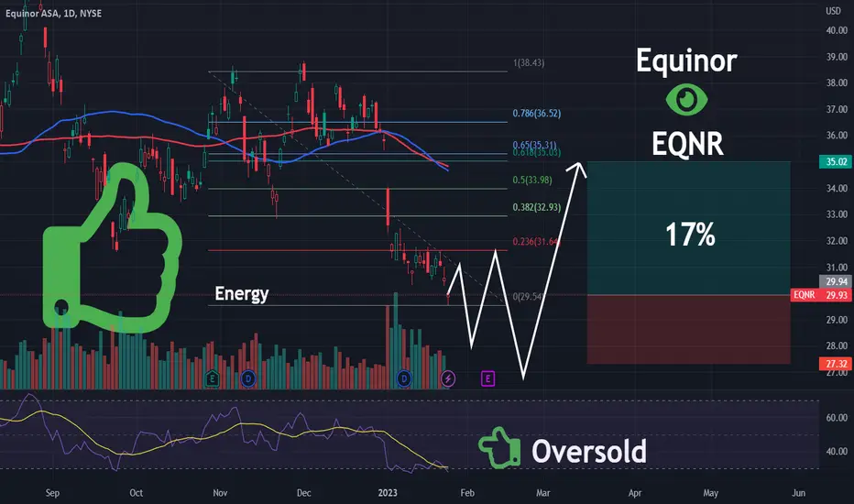Select the 17% profit zone label
Screen dimensions: 854x504
coord(690,235)
